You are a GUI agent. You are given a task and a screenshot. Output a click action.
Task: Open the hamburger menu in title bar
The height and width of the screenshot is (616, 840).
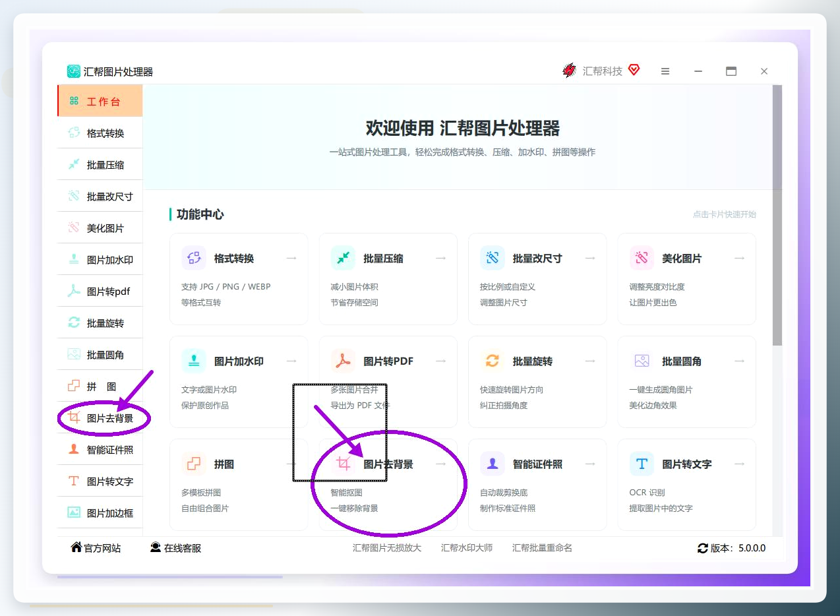pos(665,71)
